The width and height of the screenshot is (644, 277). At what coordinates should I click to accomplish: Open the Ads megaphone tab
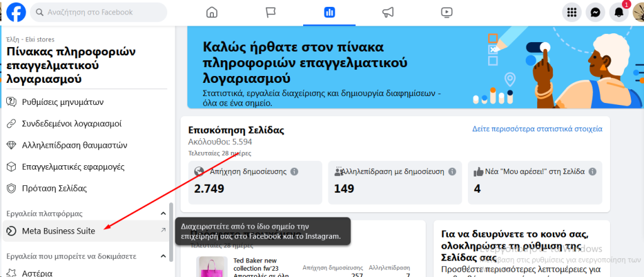388,13
